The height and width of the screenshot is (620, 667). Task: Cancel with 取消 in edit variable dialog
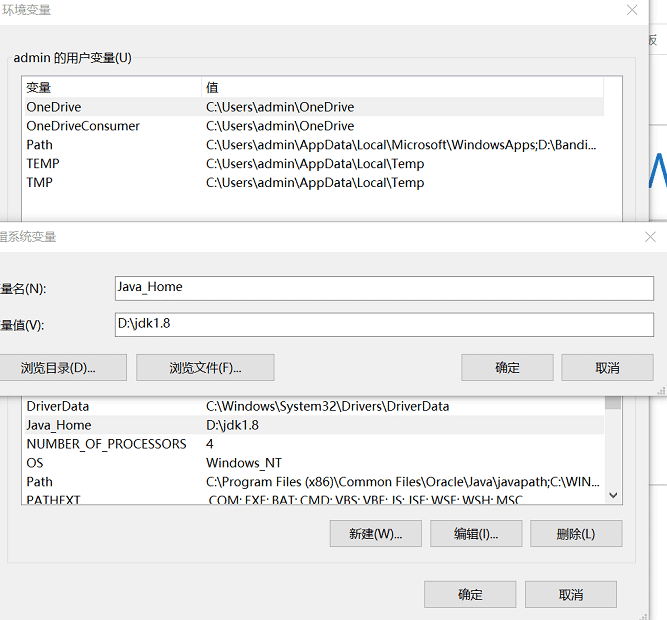pyautogui.click(x=607, y=367)
